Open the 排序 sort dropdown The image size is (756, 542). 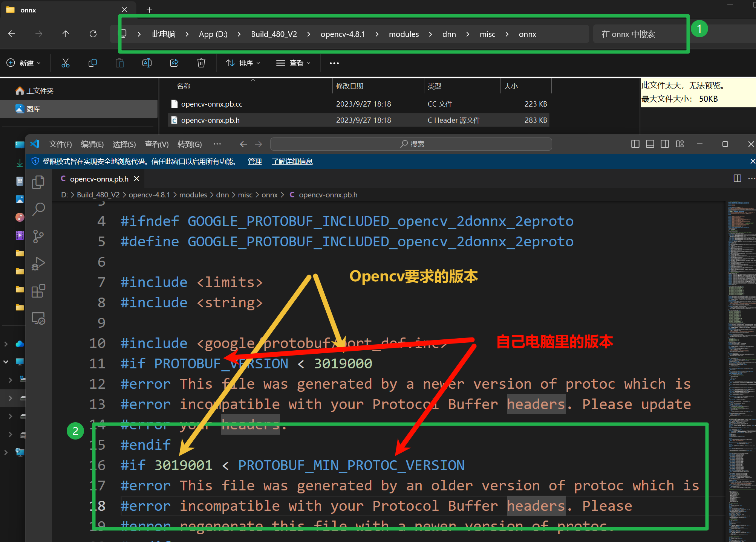pyautogui.click(x=243, y=63)
